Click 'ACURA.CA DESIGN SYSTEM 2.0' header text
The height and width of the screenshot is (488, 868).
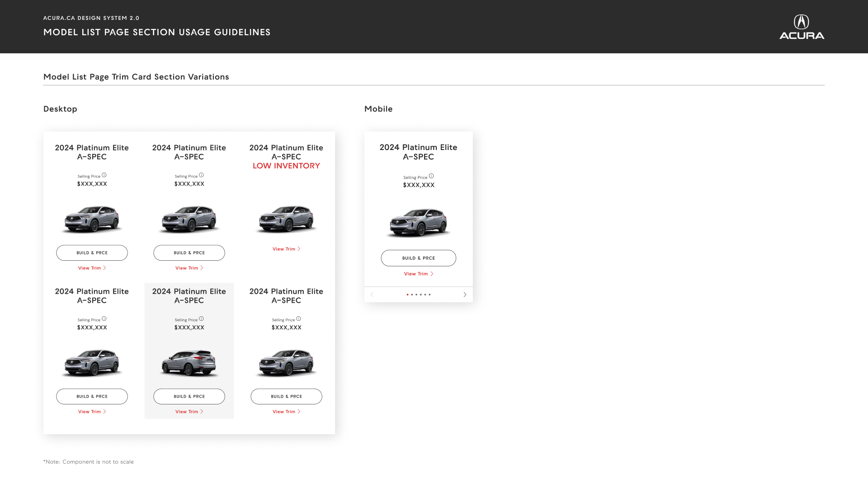click(91, 18)
